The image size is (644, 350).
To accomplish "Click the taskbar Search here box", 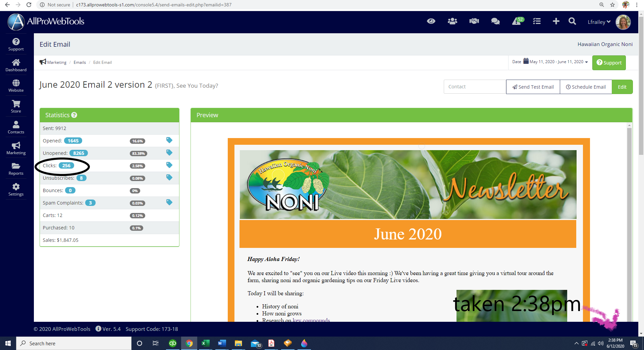I will [x=74, y=343].
